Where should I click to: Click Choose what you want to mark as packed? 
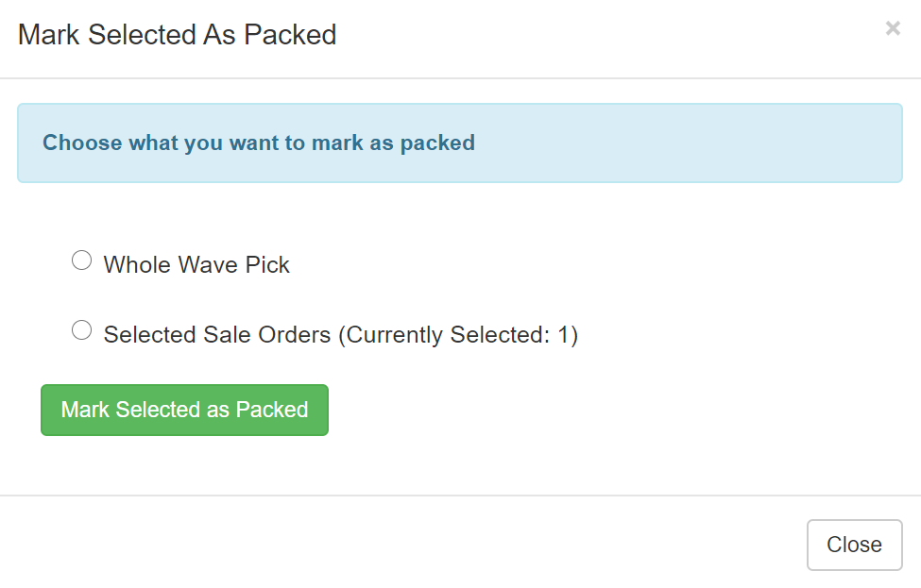(x=257, y=143)
